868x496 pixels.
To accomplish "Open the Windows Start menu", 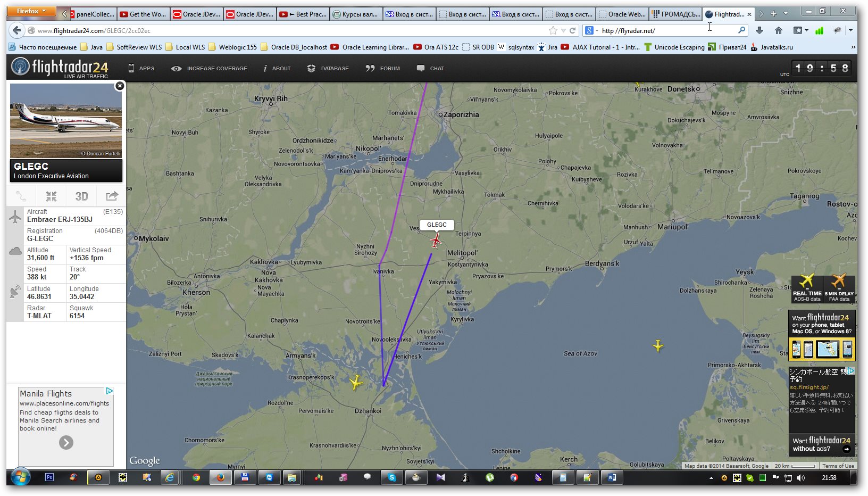I will click(21, 477).
